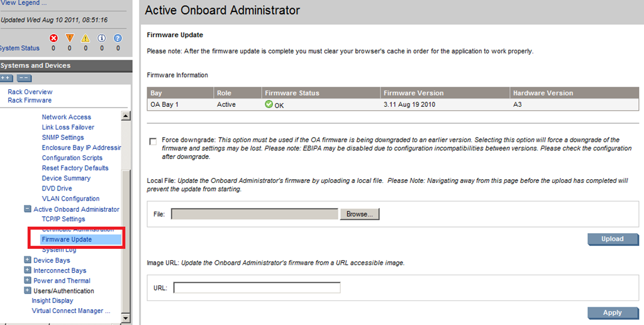This screenshot has height=325, width=644.
Task: Click the informational status icon
Action: pos(101,38)
